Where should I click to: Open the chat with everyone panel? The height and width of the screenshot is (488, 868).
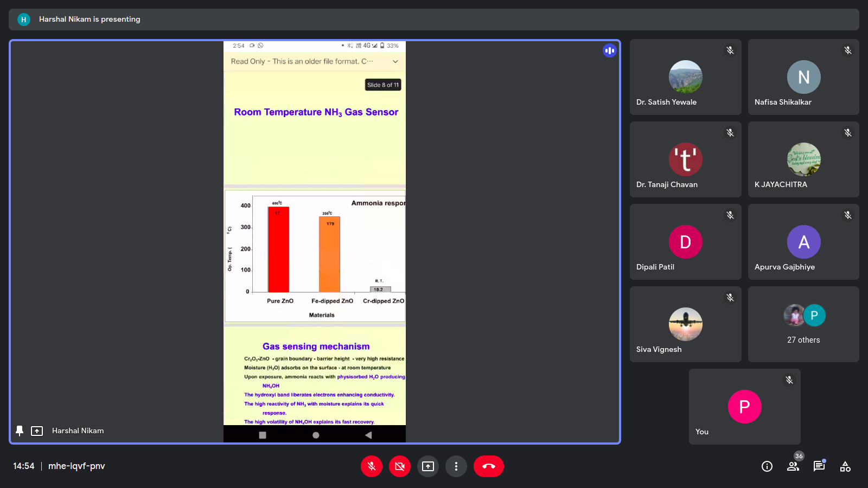(819, 466)
